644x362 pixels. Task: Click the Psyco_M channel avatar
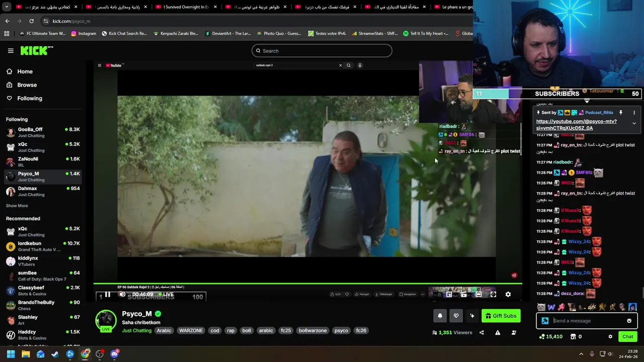[106, 320]
